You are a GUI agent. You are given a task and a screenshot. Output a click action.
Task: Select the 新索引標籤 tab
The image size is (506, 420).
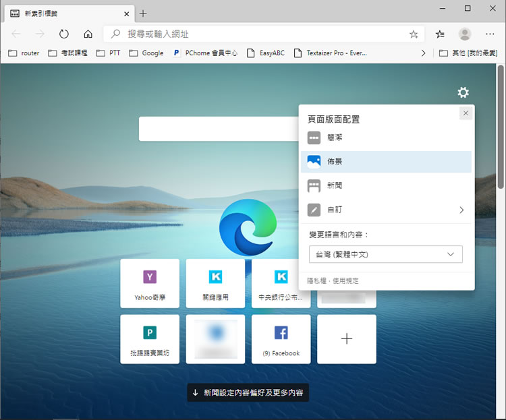[69, 13]
